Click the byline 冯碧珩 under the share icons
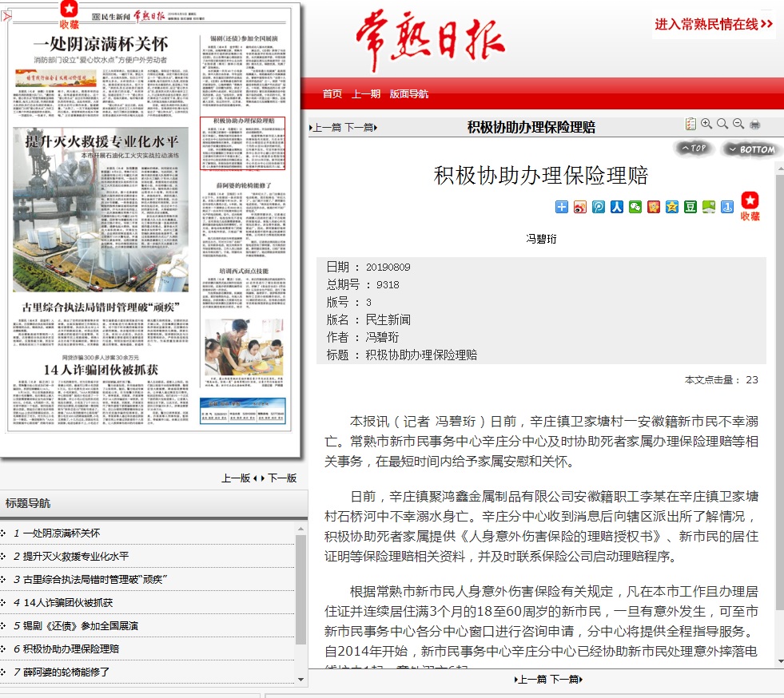 [541, 239]
